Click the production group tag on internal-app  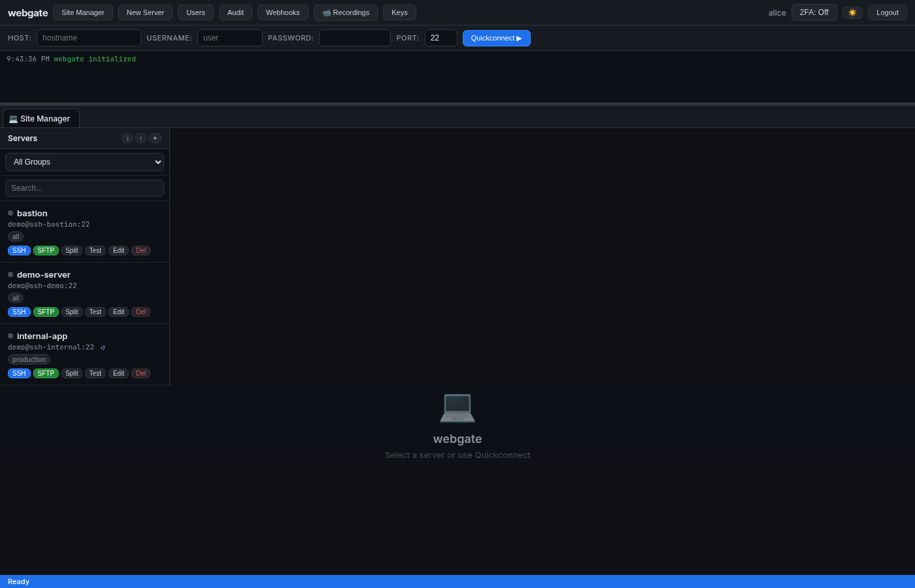coord(29,360)
